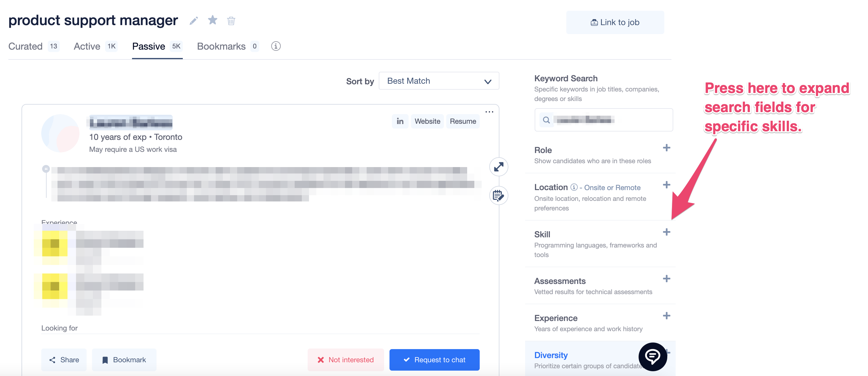Click the Request to chat button
This screenshot has width=868, height=376.
coord(434,360)
